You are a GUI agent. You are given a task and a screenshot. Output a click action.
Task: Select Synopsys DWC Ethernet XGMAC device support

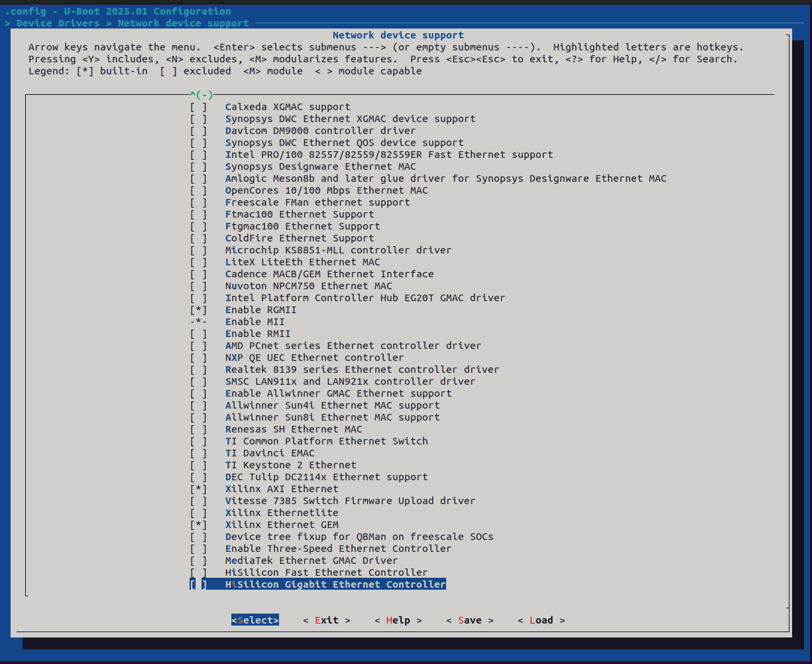(350, 119)
